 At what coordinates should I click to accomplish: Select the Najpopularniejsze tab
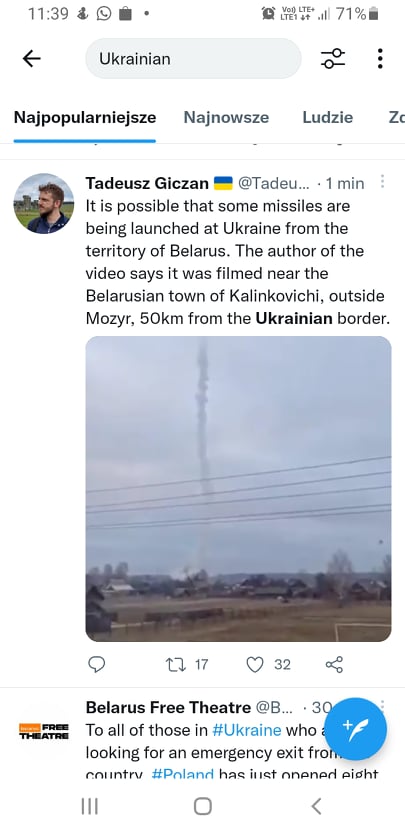pos(85,117)
